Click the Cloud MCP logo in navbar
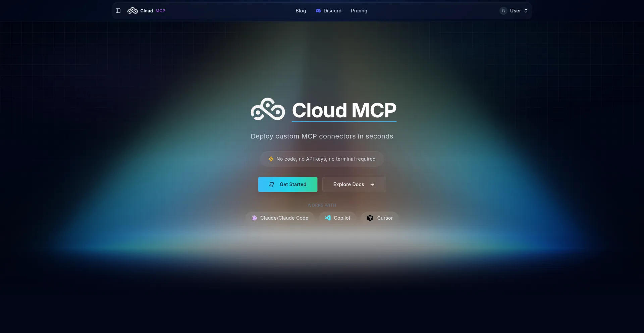 point(132,11)
